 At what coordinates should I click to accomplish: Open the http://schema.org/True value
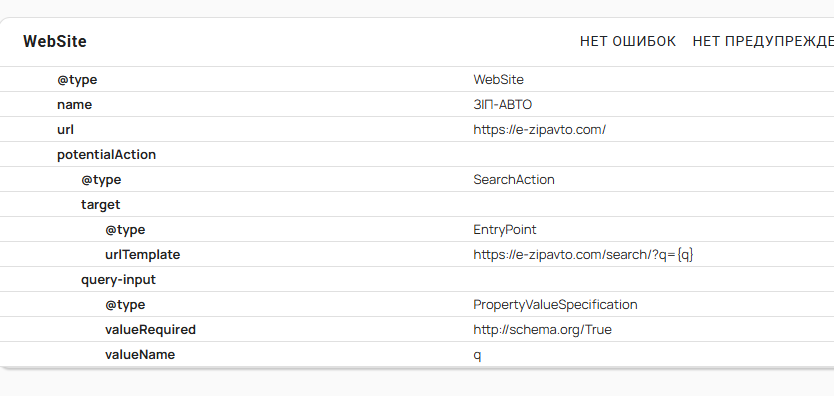click(543, 330)
